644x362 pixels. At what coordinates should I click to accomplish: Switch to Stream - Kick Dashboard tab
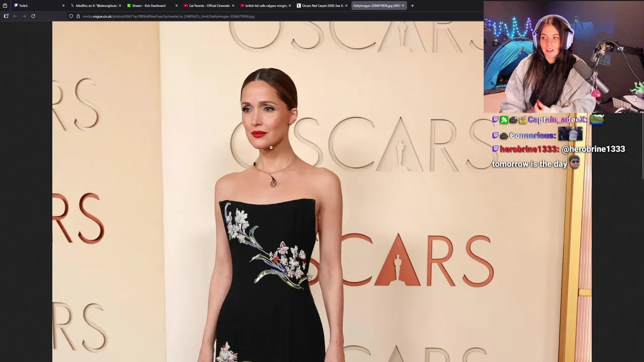pyautogui.click(x=152, y=6)
